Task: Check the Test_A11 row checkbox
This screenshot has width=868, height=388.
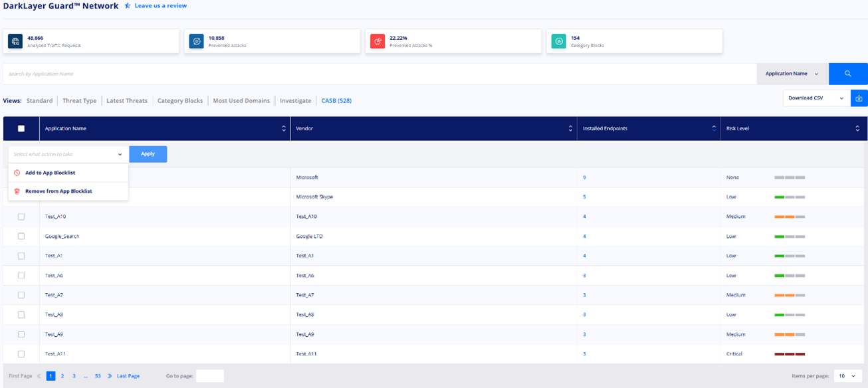Action: (x=21, y=354)
